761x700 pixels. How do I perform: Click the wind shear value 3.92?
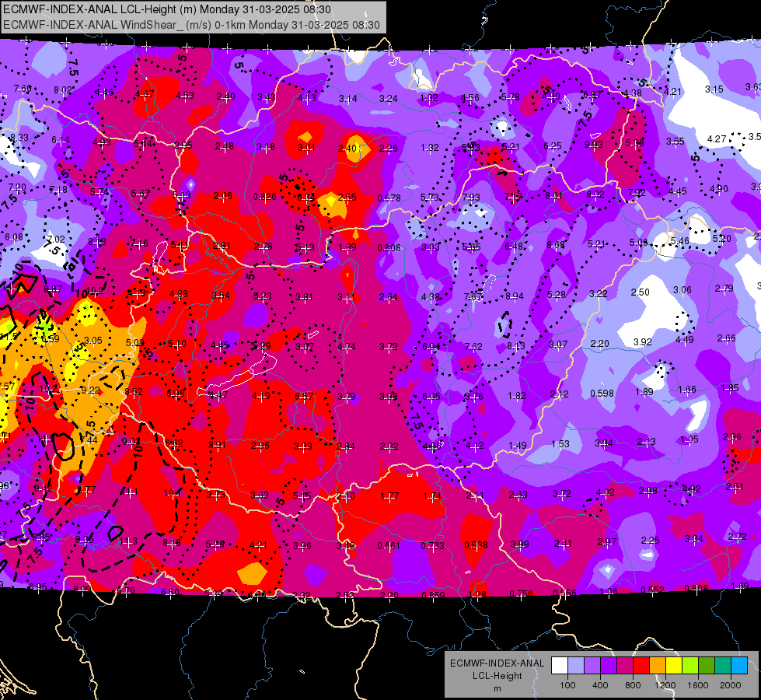tap(643, 342)
